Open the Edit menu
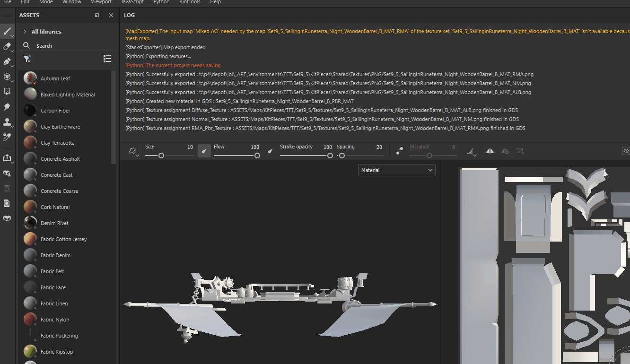The width and height of the screenshot is (630, 364). point(25,2)
